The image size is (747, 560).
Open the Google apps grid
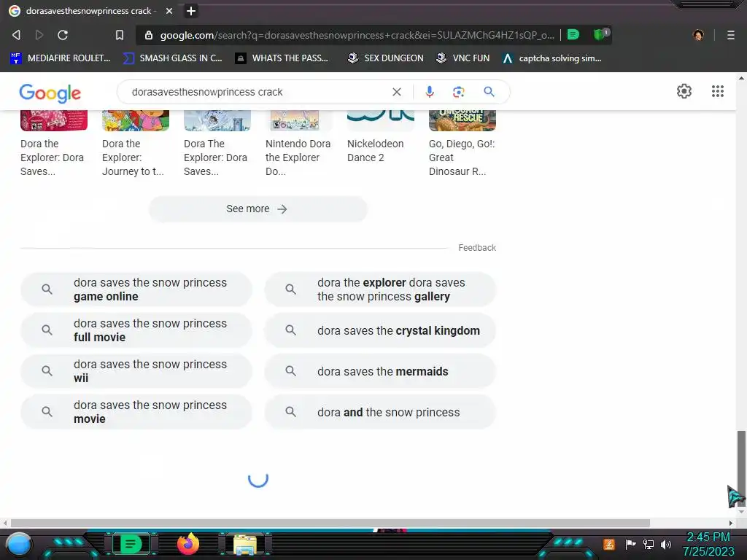click(x=718, y=91)
